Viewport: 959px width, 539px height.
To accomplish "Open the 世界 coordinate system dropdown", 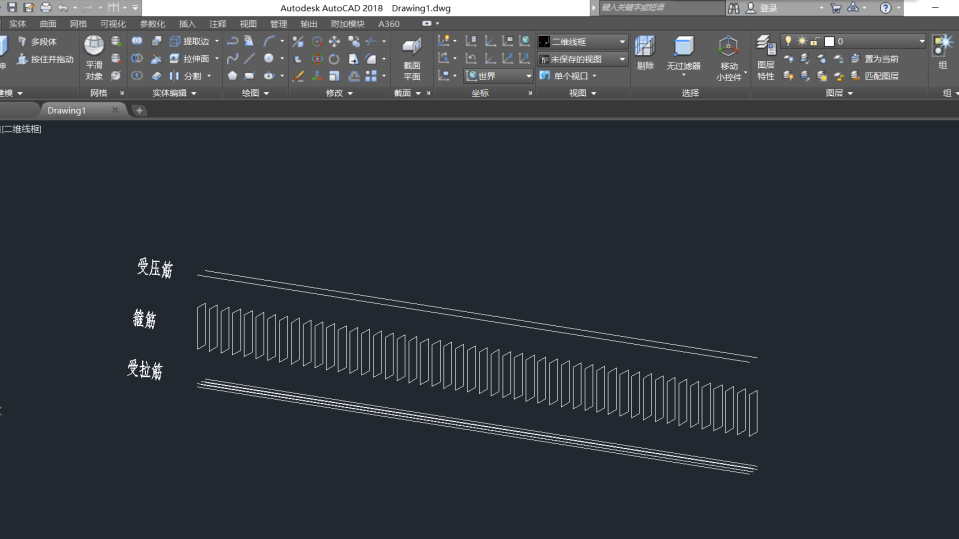I will click(499, 76).
